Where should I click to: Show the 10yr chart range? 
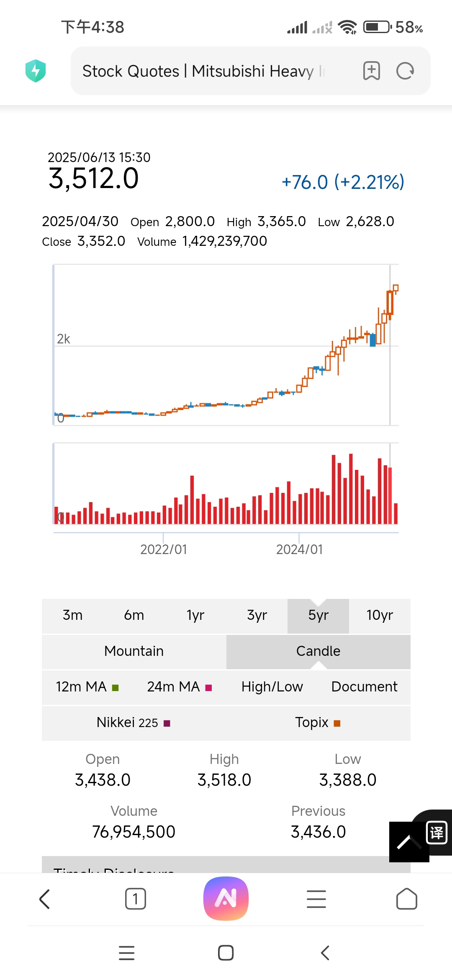click(x=380, y=615)
